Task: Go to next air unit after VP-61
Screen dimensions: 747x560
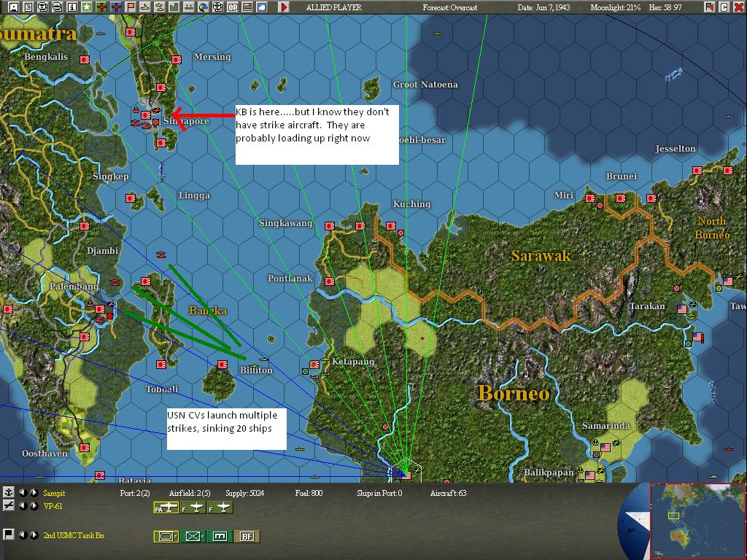Action: click(x=34, y=506)
